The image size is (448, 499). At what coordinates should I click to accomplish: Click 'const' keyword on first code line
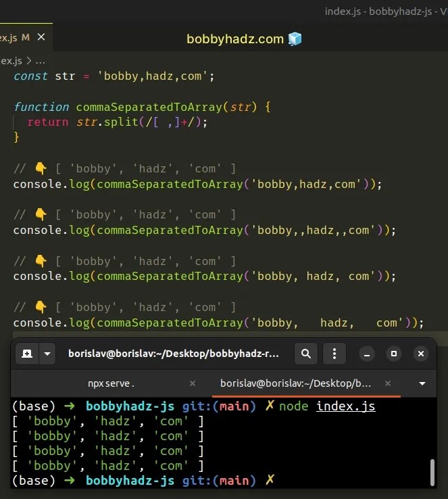click(x=30, y=76)
